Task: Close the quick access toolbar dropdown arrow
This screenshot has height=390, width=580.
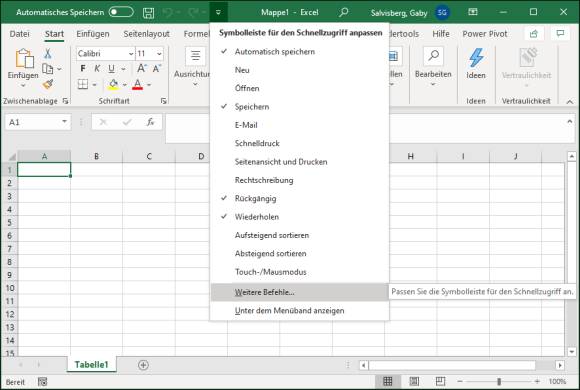Action: tap(218, 12)
